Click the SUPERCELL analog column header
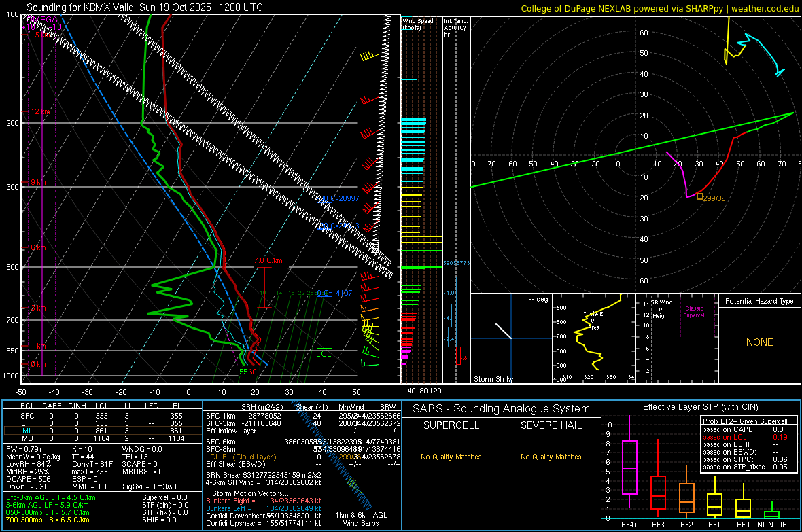 (451, 425)
